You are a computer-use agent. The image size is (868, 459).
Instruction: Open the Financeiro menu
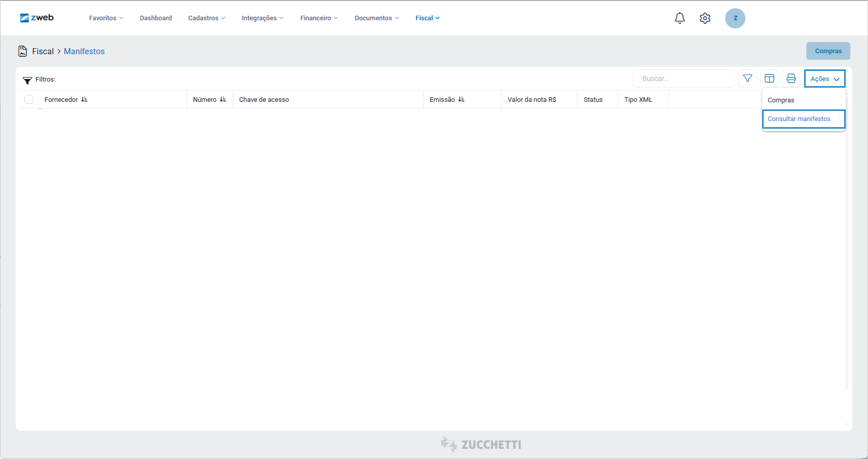pyautogui.click(x=319, y=18)
